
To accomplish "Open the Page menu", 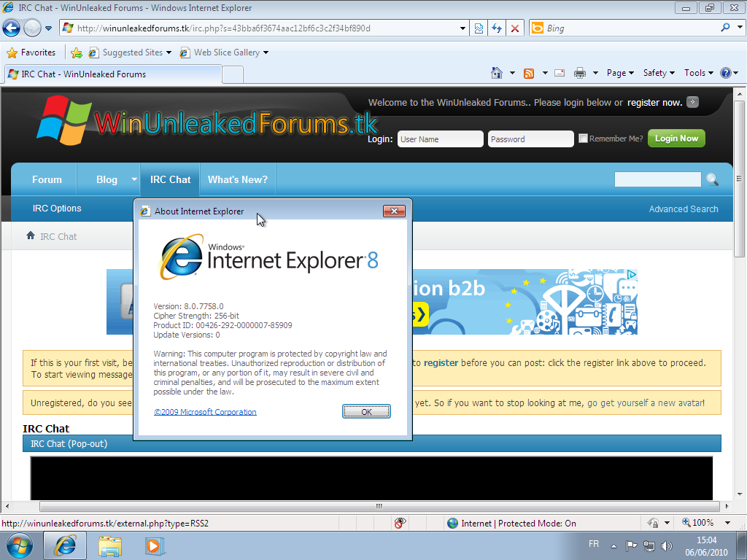I will (620, 73).
